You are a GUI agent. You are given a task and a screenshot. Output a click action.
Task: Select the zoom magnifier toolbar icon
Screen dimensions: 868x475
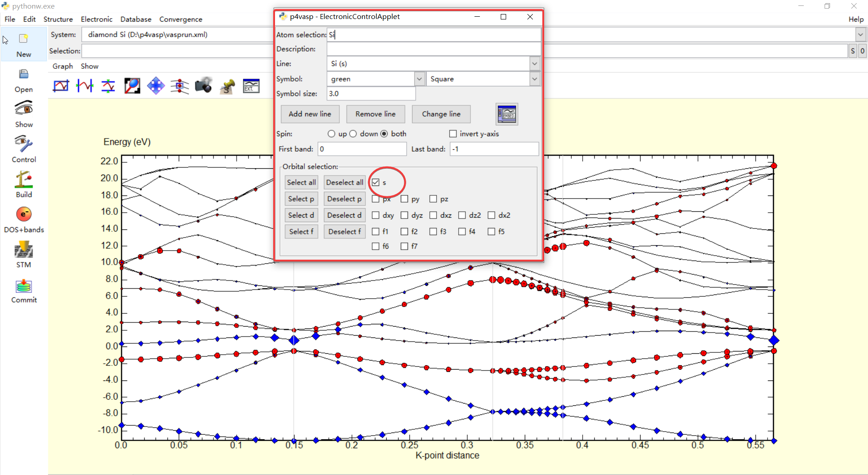[132, 85]
